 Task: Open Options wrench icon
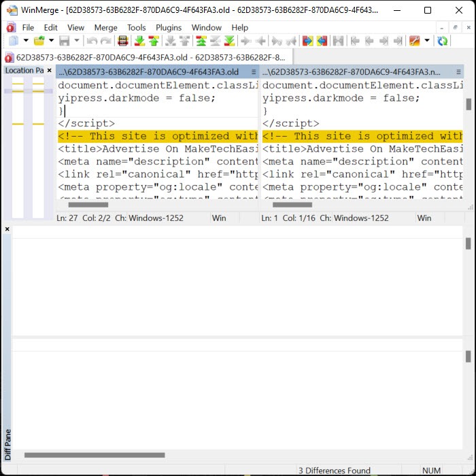414,41
